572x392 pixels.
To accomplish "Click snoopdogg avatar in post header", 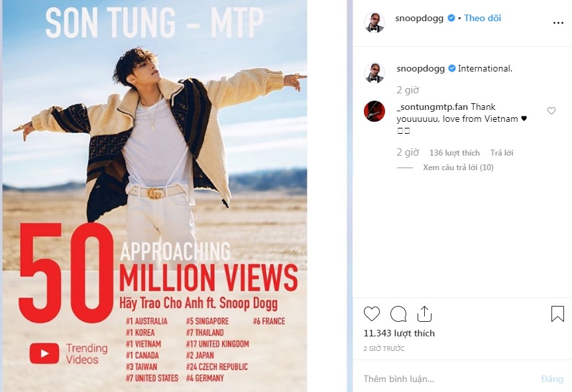I will [374, 23].
